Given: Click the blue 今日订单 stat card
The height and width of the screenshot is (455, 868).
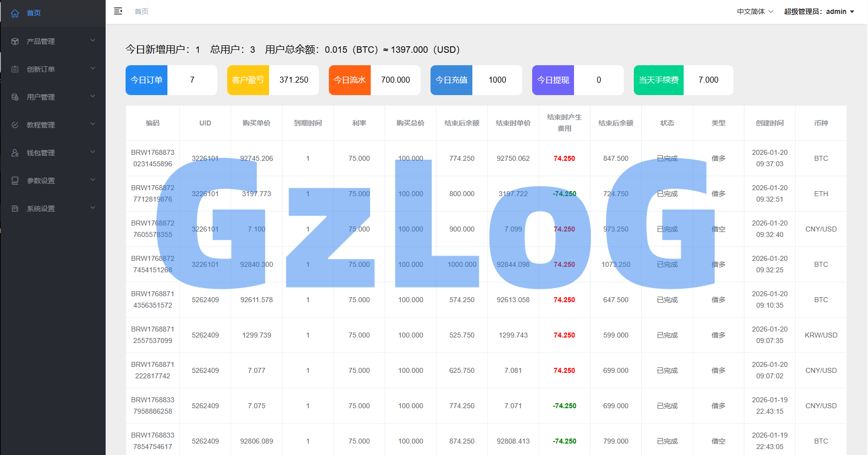Looking at the screenshot, I should (x=146, y=80).
